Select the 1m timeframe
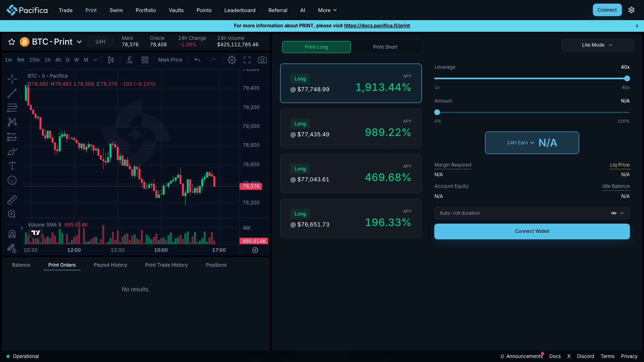The width and height of the screenshot is (644, 362). pyautogui.click(x=8, y=60)
